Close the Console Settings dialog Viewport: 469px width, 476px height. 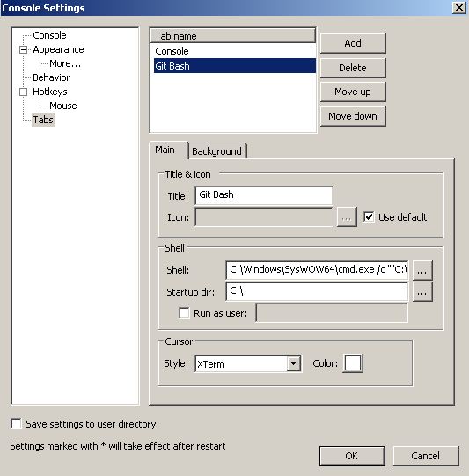click(459, 7)
